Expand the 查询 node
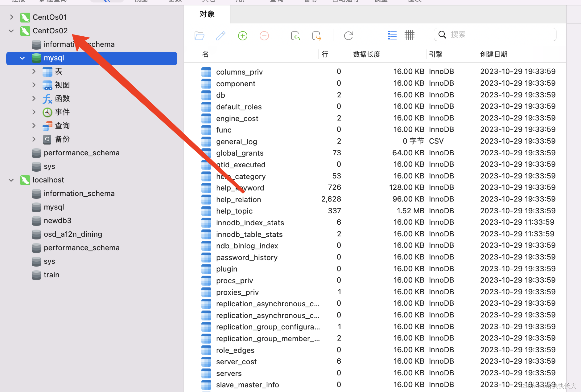581x392 pixels. 34,126
